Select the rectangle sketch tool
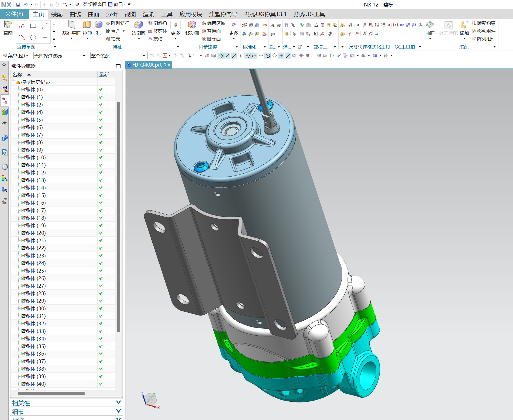 [x=33, y=26]
